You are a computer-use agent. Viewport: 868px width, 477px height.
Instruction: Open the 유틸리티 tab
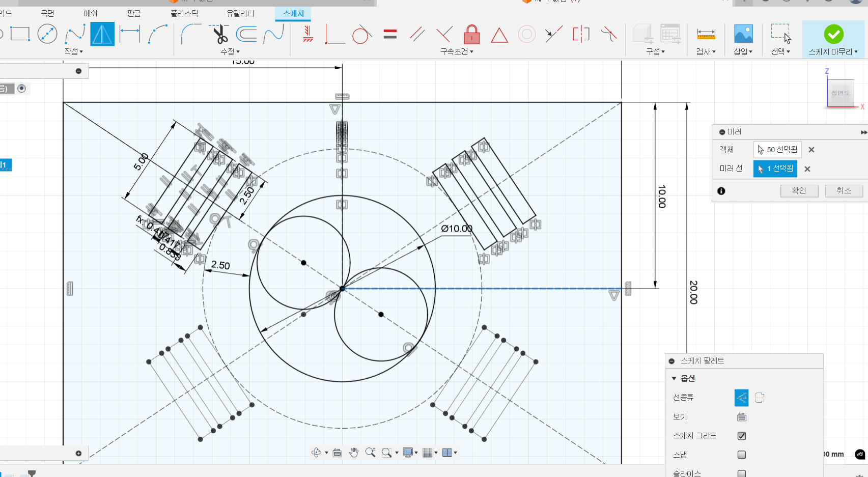tap(240, 13)
